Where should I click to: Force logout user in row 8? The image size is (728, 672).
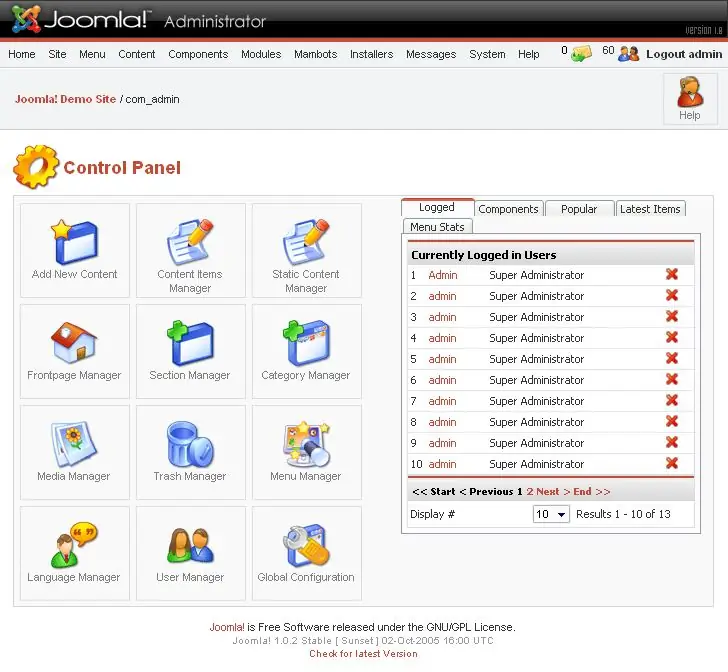coord(672,421)
